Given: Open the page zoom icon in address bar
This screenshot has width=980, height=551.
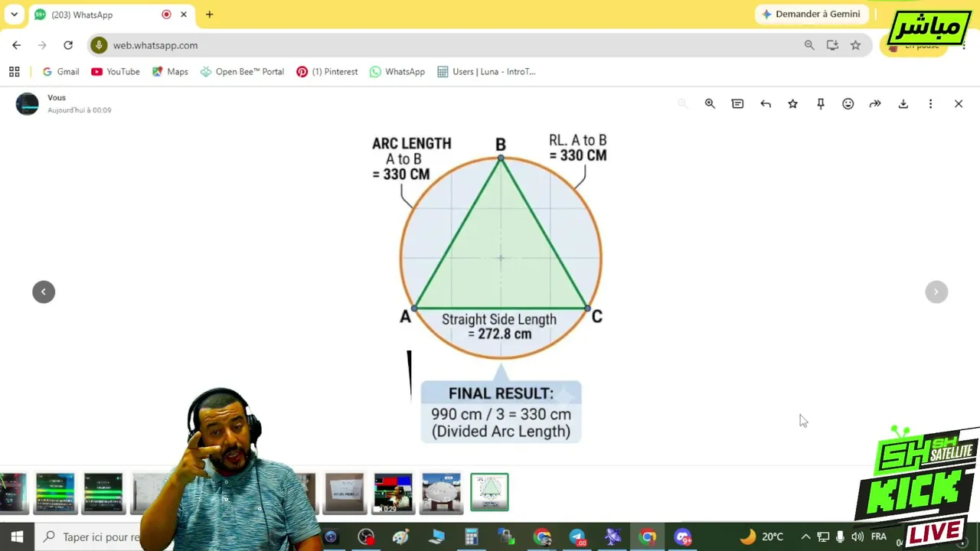Looking at the screenshot, I should pyautogui.click(x=809, y=45).
